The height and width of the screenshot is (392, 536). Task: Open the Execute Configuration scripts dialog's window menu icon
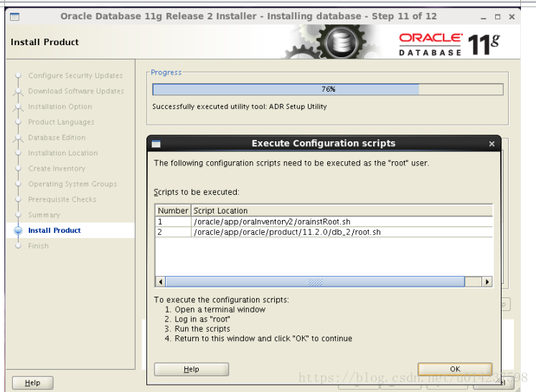[x=156, y=144]
